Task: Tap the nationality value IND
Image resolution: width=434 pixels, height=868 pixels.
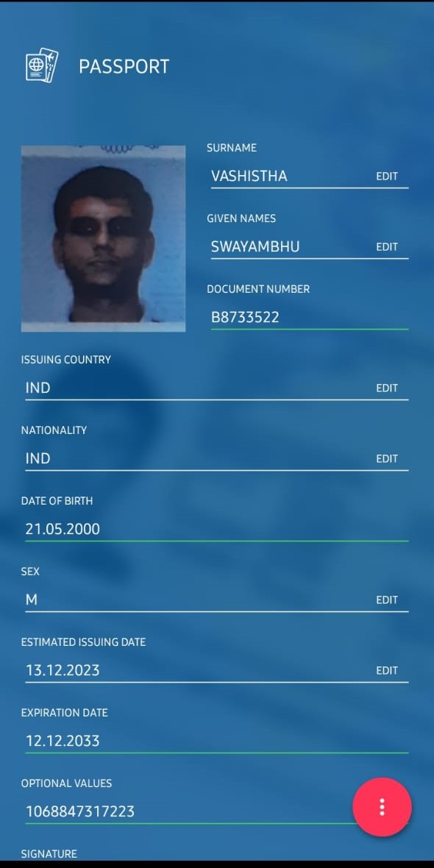Action: click(x=38, y=458)
